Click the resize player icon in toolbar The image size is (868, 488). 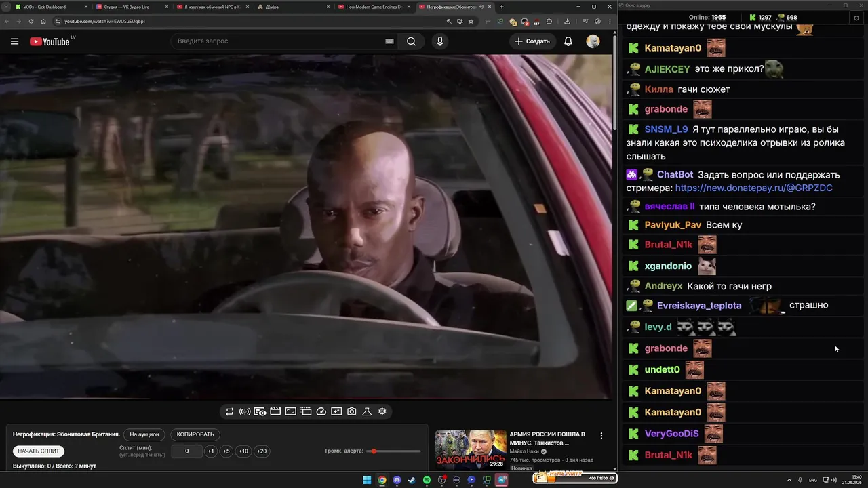point(290,411)
